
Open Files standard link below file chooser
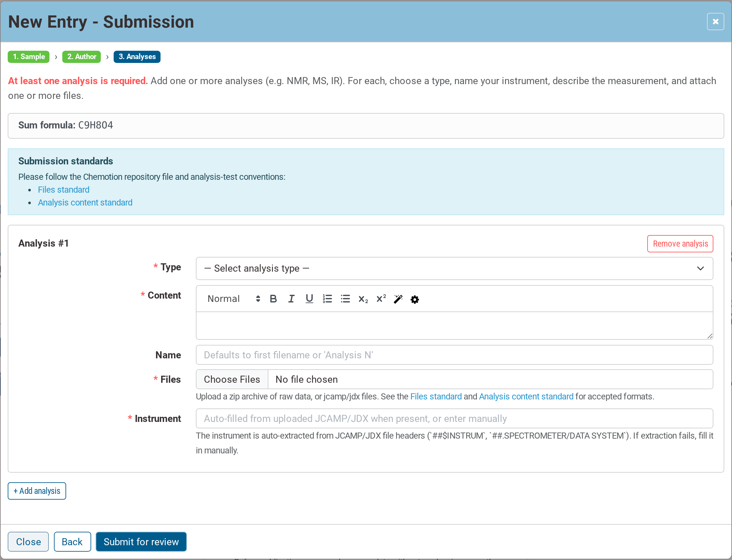pyautogui.click(x=436, y=397)
